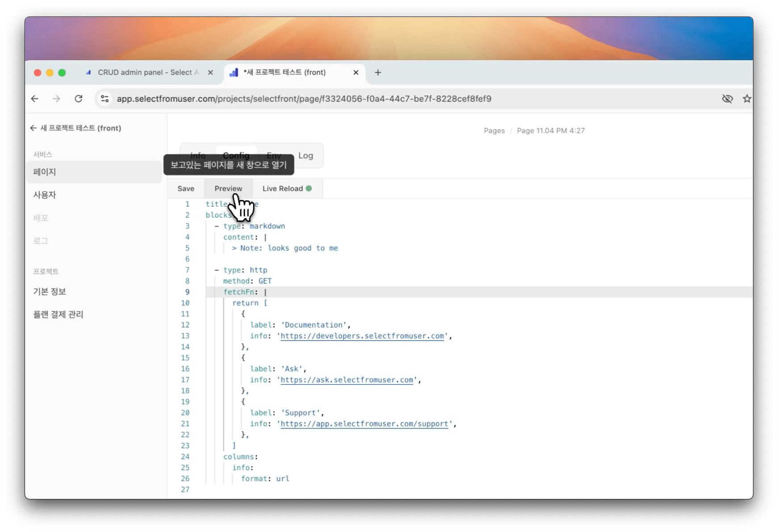The image size is (778, 532).
Task: Go back via 새 프로젝트 테스트 arrow
Action: click(33, 128)
